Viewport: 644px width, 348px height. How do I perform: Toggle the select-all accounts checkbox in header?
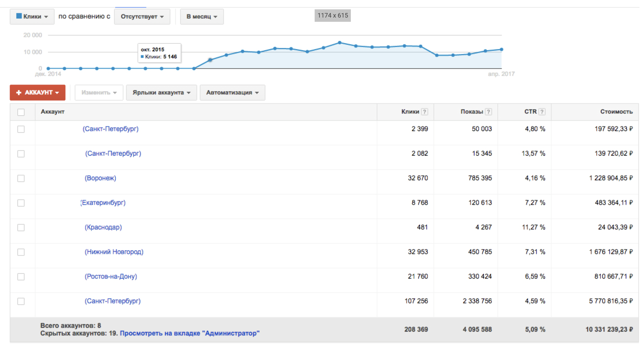click(21, 112)
